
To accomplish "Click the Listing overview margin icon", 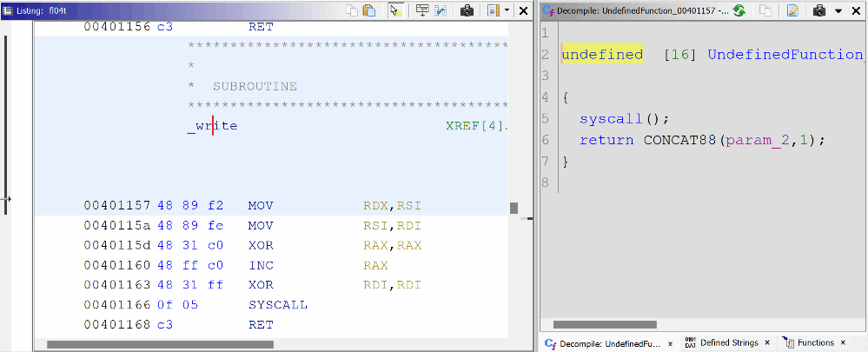I will 493,10.
